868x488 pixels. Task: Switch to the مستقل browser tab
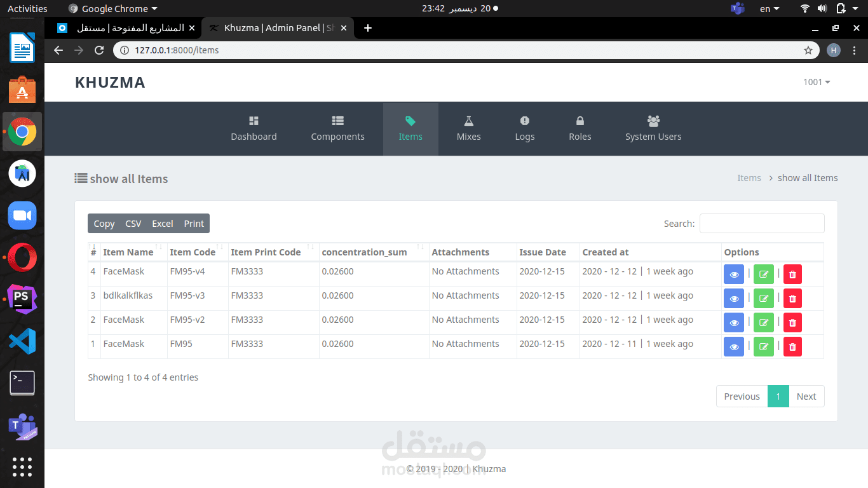(x=125, y=28)
